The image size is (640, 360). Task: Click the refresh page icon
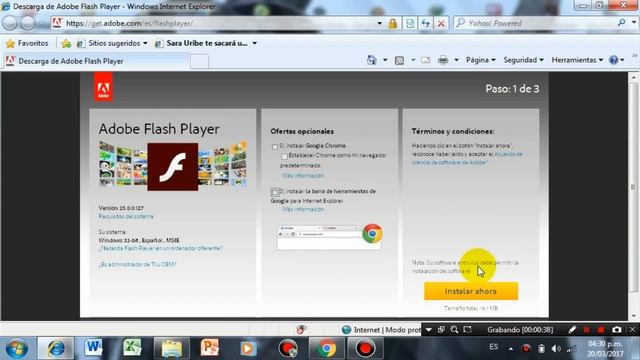pyautogui.click(x=425, y=23)
